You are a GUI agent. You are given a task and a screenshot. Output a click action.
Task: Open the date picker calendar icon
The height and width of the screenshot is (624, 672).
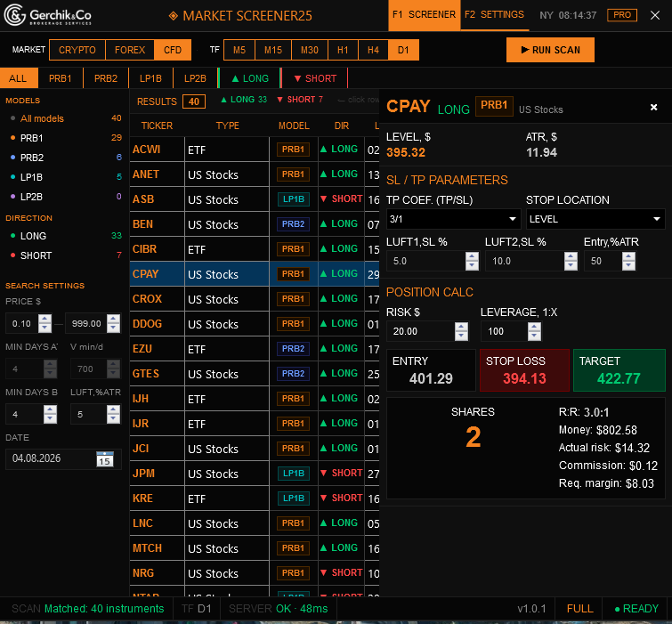[x=104, y=458]
